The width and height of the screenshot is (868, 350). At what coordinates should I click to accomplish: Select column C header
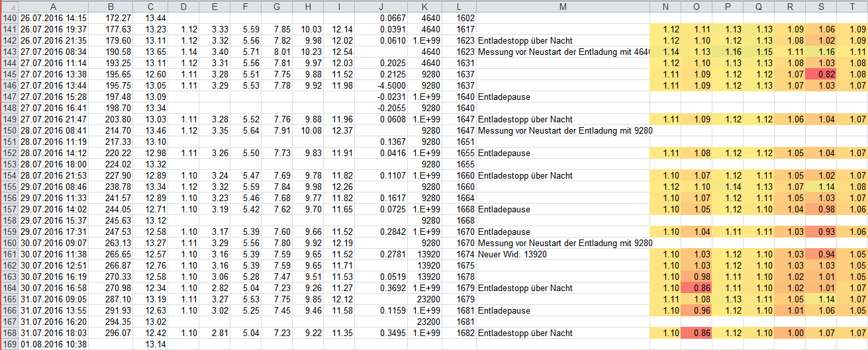[152, 7]
